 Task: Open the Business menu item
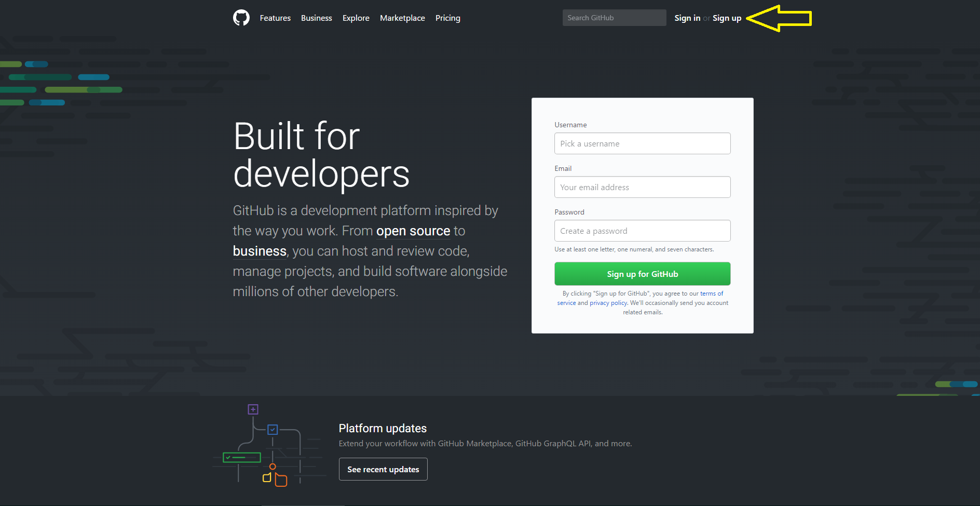[x=317, y=18]
